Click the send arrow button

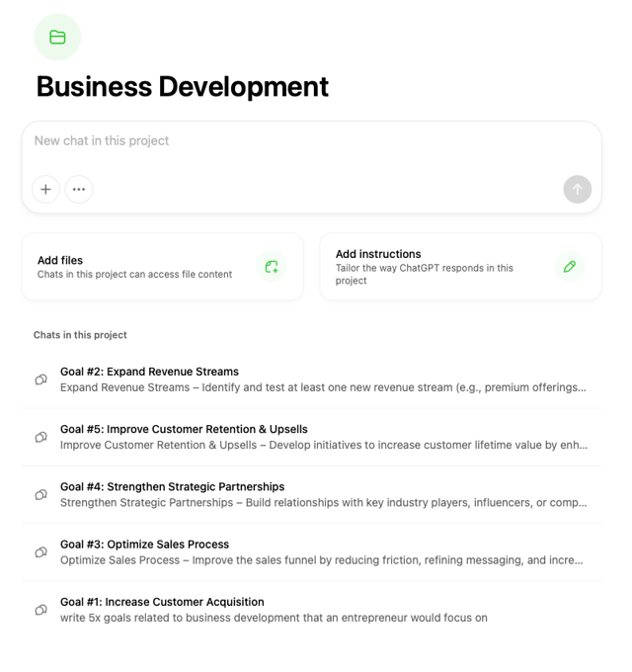click(577, 189)
